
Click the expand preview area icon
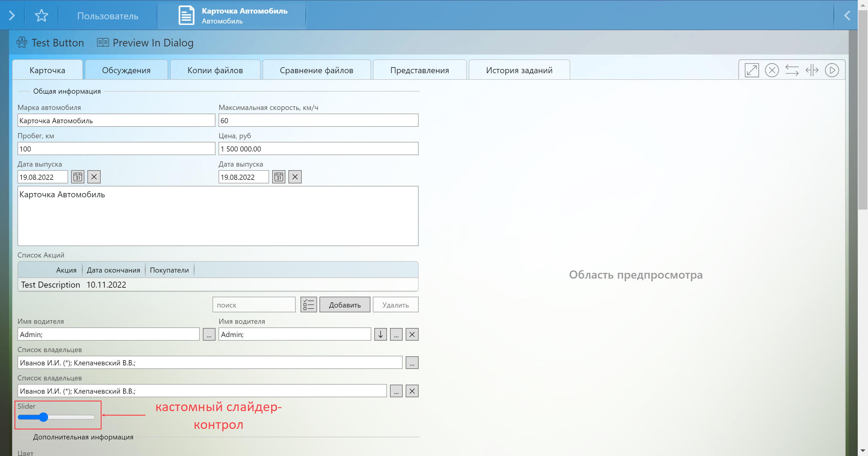(751, 70)
